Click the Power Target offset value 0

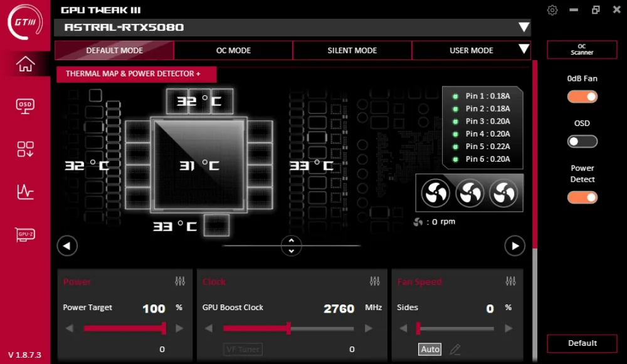[162, 349]
